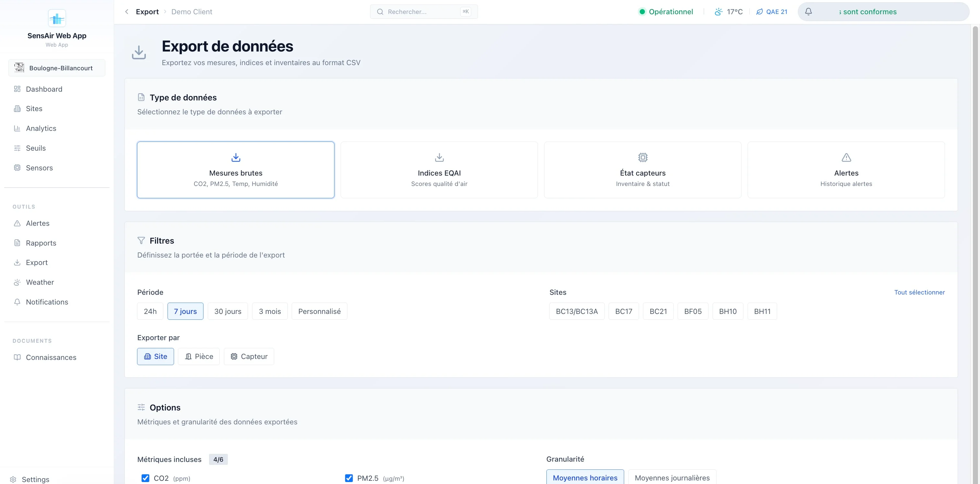
Task: Click the QAE 21 leaf icon
Action: pyautogui.click(x=759, y=12)
